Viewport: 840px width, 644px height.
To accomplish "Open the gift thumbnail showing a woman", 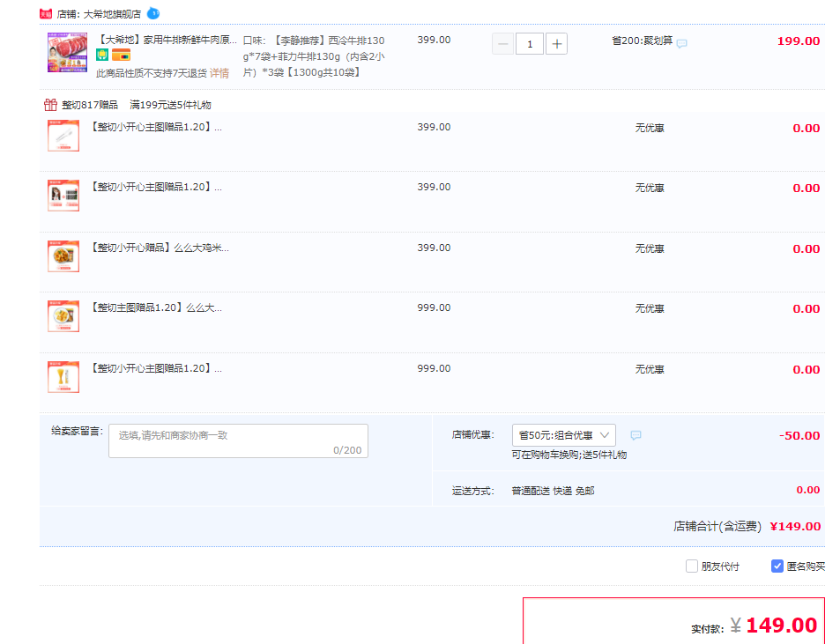I will [63, 196].
